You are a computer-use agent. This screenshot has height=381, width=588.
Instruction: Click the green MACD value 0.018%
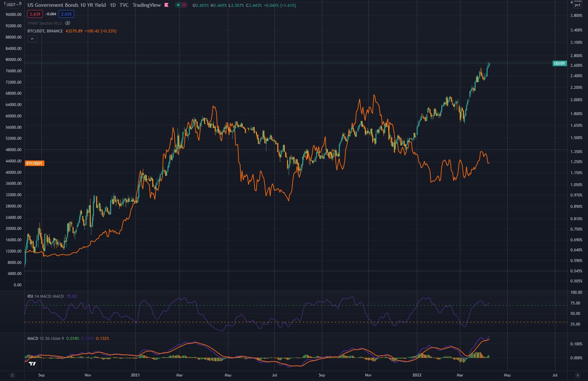73,338
